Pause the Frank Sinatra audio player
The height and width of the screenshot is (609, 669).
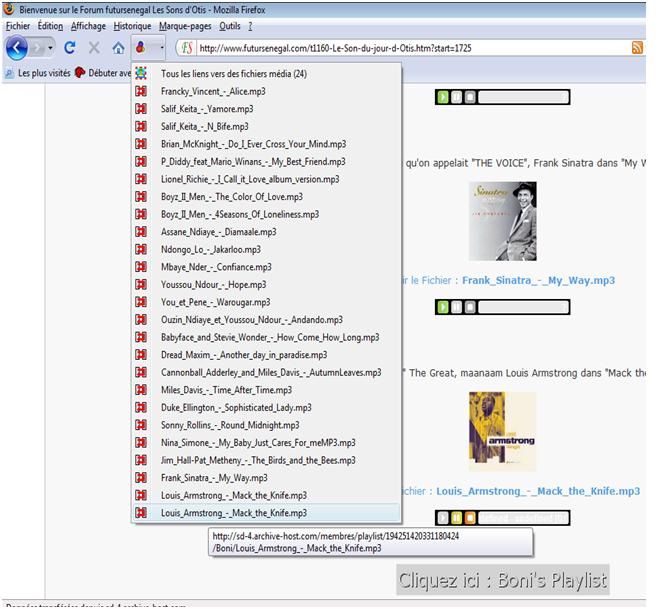(x=457, y=307)
